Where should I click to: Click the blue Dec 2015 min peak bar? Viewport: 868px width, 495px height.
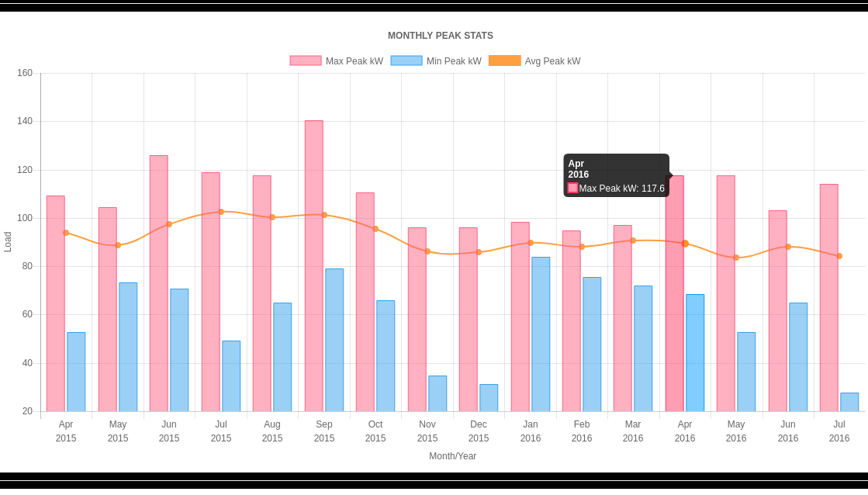[489, 397]
